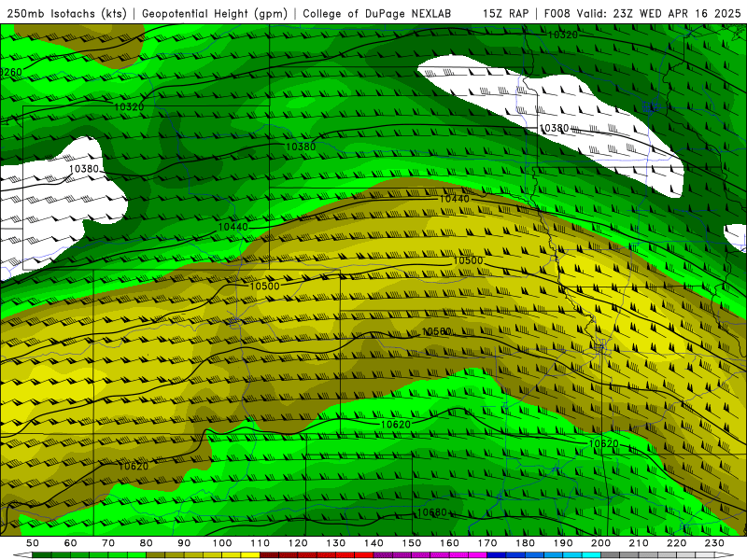Image resolution: width=747 pixels, height=560 pixels.
Task: Click the color bar value 150
Action: pyautogui.click(x=412, y=543)
